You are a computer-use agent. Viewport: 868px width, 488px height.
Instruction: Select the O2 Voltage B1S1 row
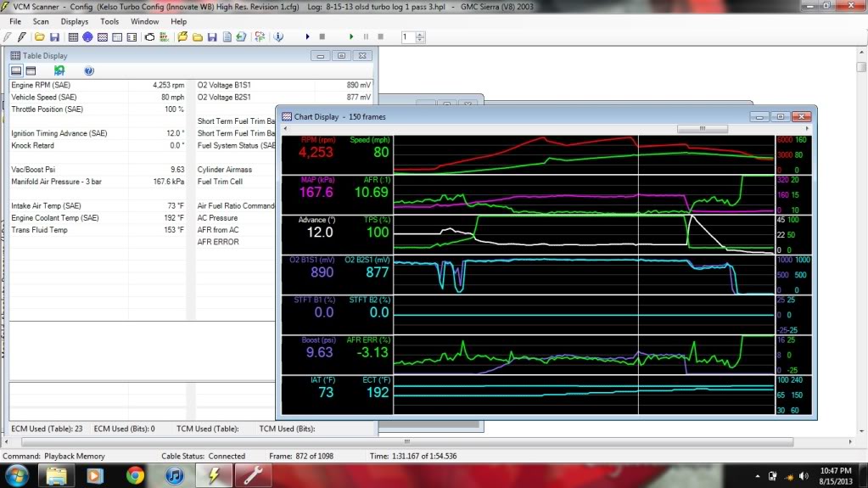point(284,86)
